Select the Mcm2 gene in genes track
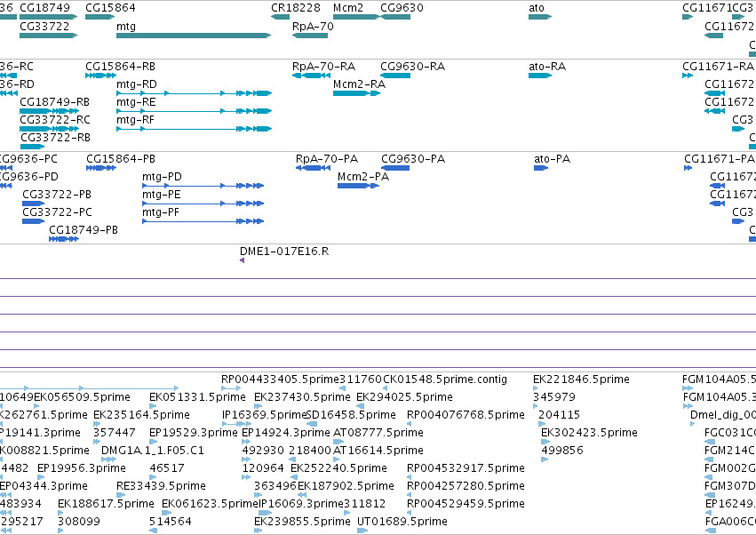756x535 pixels. coord(356,17)
